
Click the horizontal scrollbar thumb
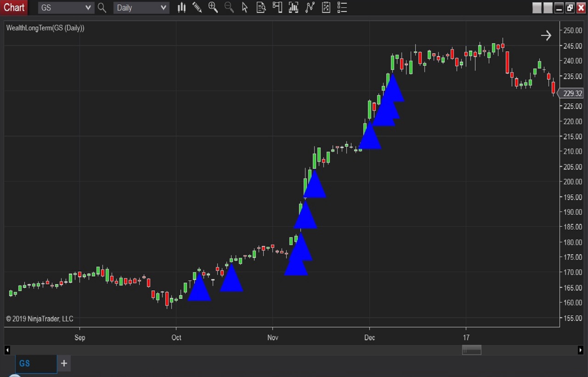click(x=471, y=350)
